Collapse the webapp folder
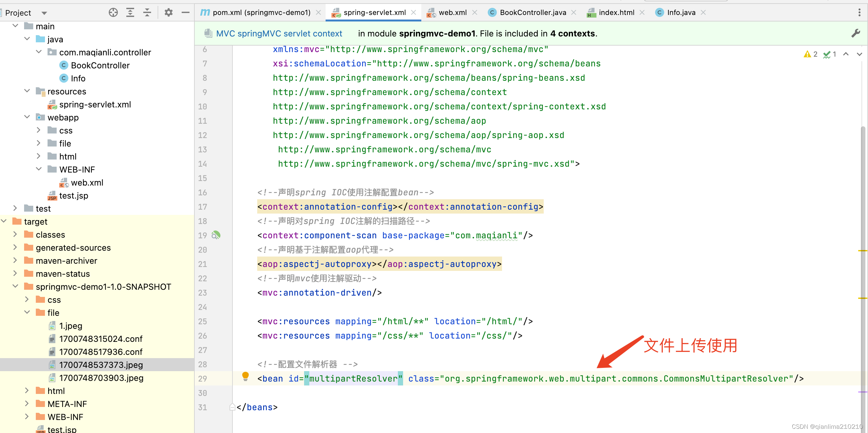The image size is (868, 433). tap(27, 117)
